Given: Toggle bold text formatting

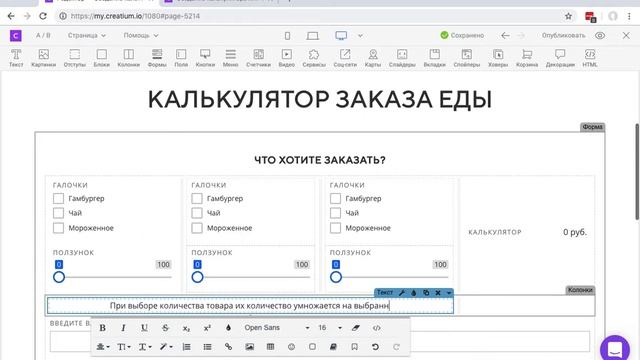Looking at the screenshot, I should [x=102, y=328].
